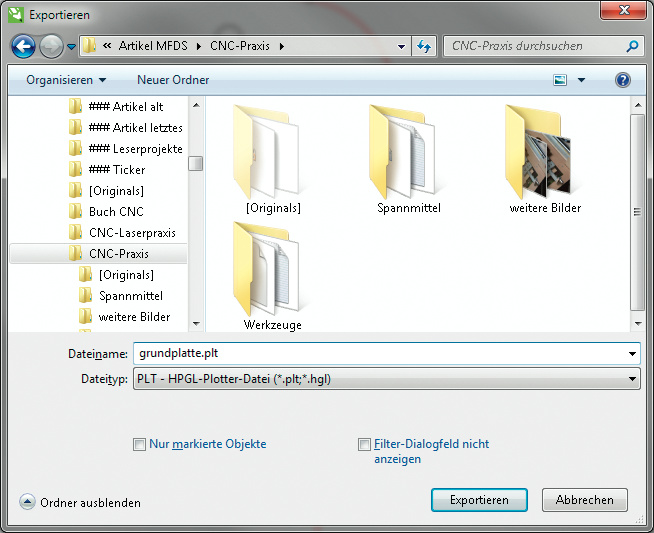Click the refresh button beside address bar
654x533 pixels.
click(x=424, y=46)
